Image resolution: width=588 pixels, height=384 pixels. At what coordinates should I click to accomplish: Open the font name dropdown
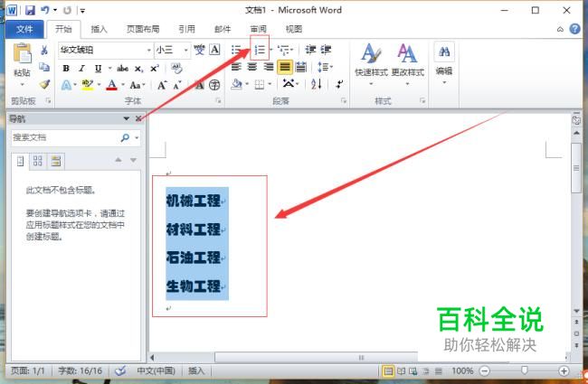(x=149, y=51)
